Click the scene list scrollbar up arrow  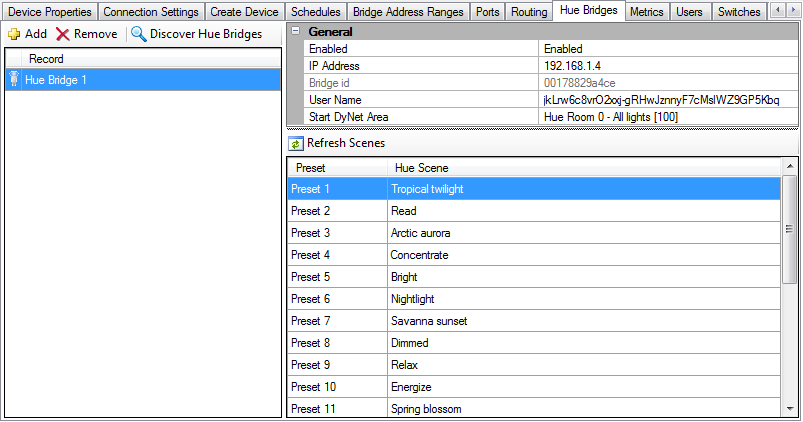pyautogui.click(x=790, y=167)
